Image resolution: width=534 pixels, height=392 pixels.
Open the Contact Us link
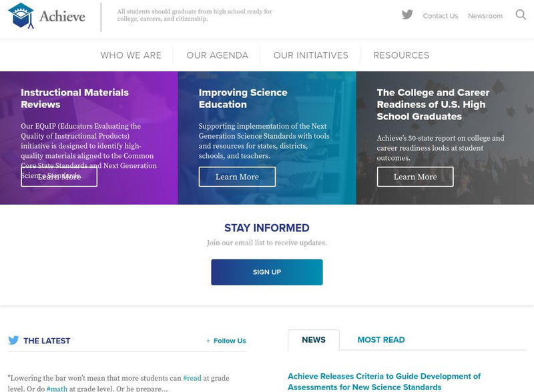point(440,15)
